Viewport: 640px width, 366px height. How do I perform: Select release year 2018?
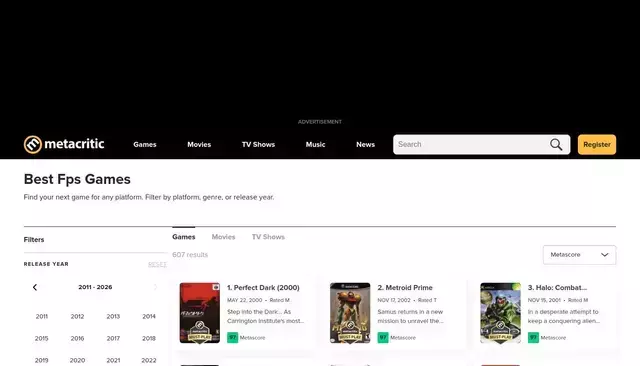(149, 338)
